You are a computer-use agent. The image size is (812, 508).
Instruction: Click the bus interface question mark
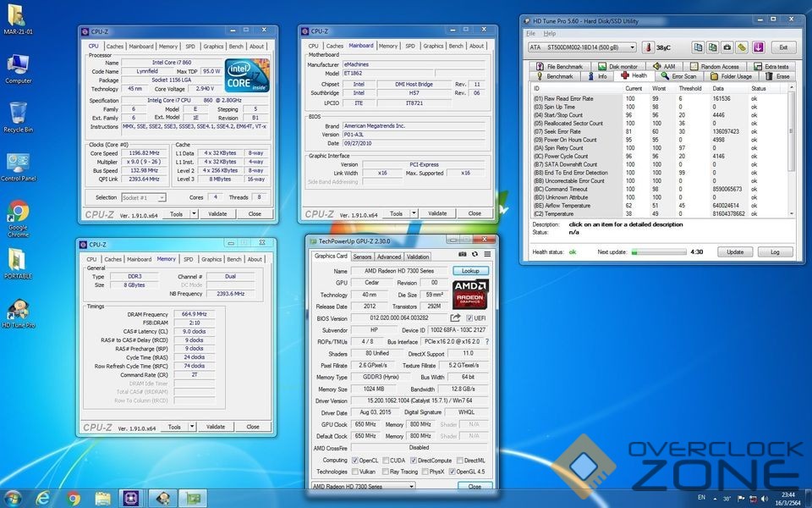(486, 341)
